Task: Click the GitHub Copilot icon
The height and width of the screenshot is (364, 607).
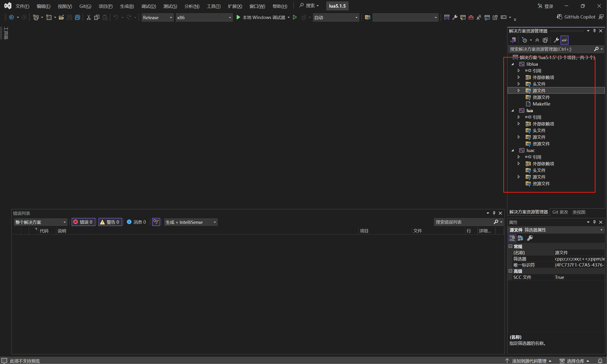Action: click(559, 17)
